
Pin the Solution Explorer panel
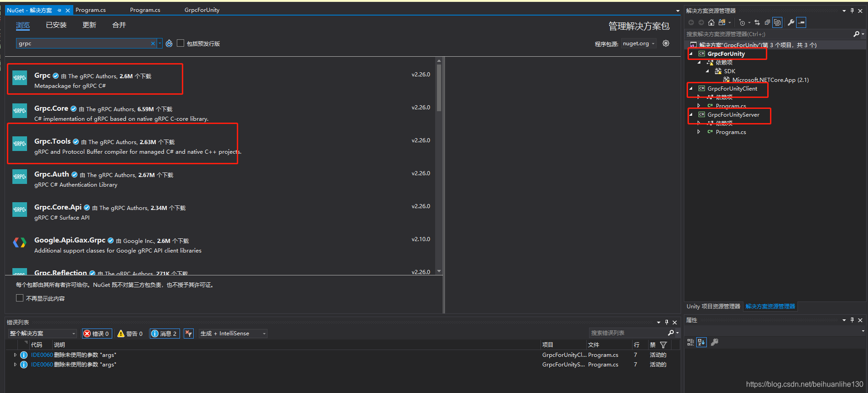tap(852, 11)
